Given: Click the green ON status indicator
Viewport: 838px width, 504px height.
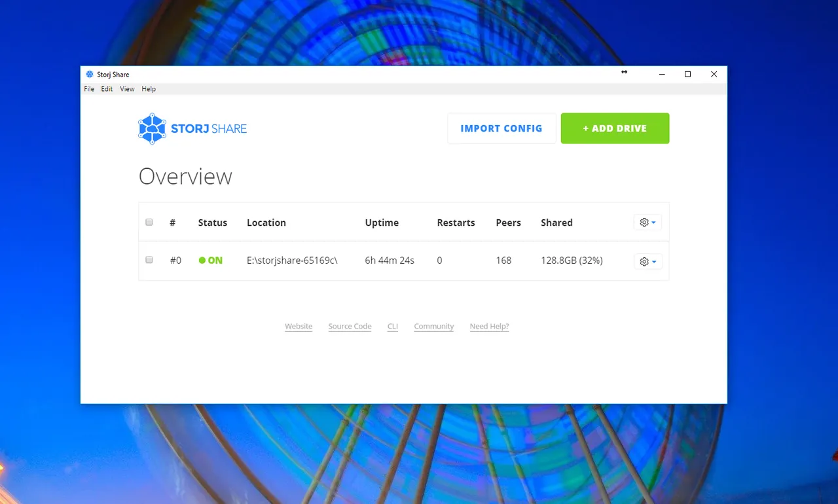Looking at the screenshot, I should pos(211,261).
